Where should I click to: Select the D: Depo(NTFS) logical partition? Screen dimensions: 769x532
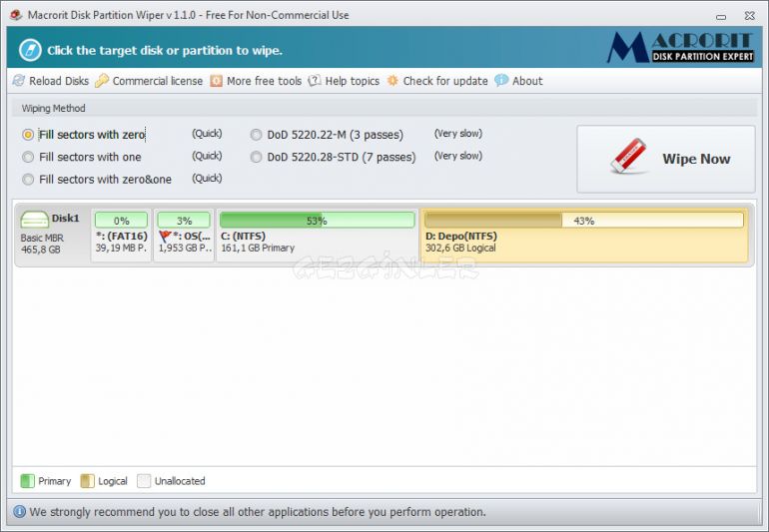(584, 236)
